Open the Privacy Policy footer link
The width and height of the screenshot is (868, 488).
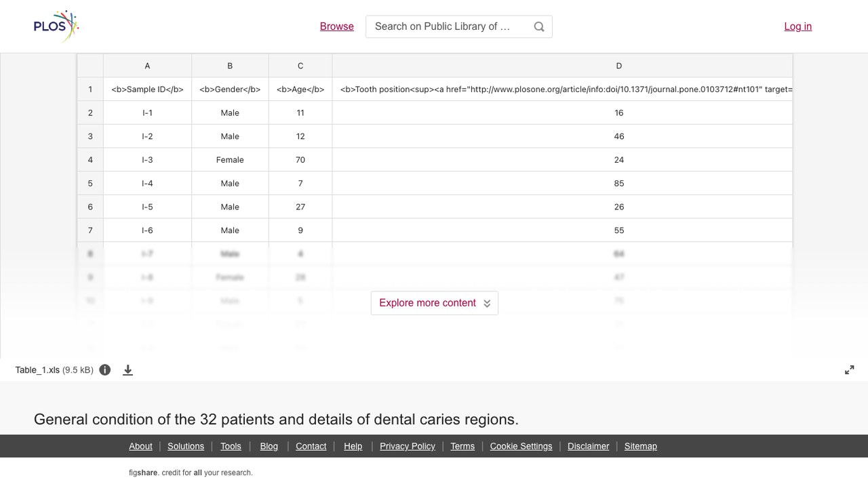click(x=408, y=446)
